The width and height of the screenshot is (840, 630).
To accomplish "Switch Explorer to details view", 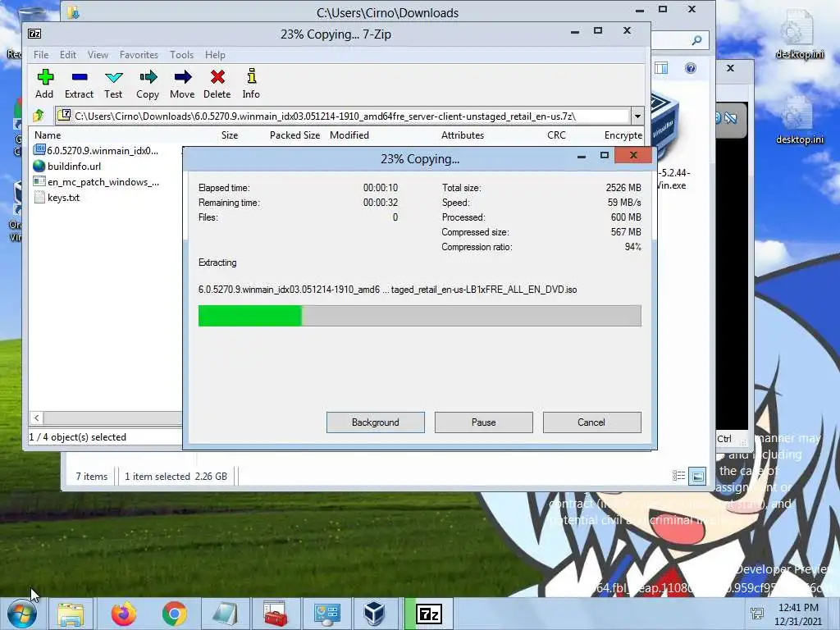I will (678, 476).
